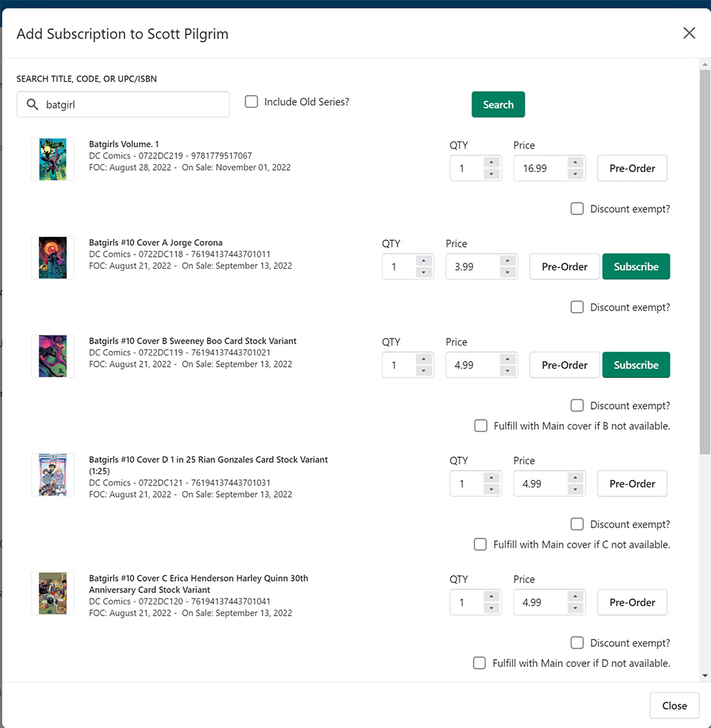Screen dimensions: 711x728
Task: Increase price for Cover D Rian Gonzales
Action: (x=575, y=478)
